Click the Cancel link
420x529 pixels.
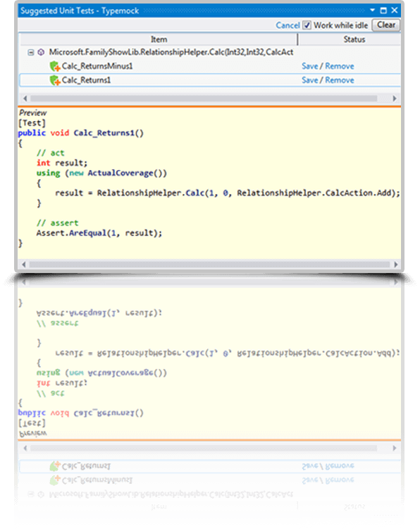pos(288,25)
